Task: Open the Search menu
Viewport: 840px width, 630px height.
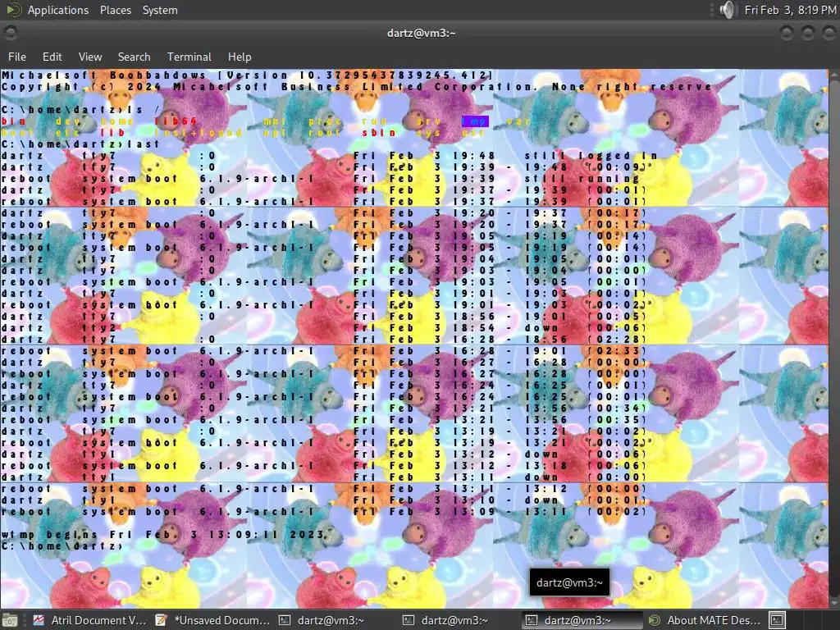Action: pyautogui.click(x=134, y=57)
